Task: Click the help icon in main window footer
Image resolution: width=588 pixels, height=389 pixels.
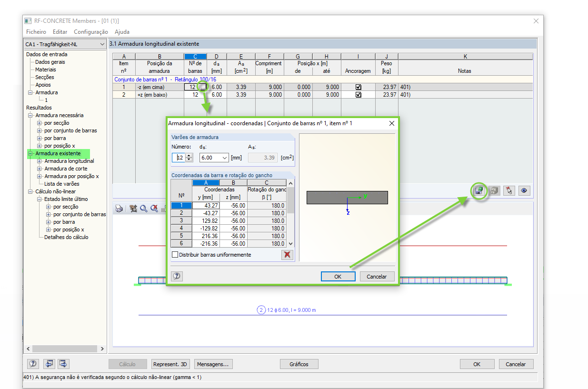Action: point(33,364)
